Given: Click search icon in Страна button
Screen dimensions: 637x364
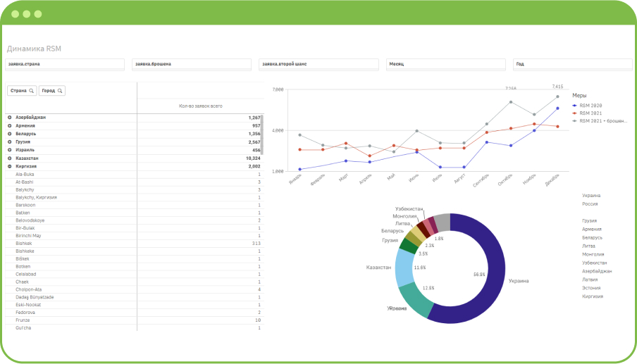Looking at the screenshot, I should pos(31,91).
